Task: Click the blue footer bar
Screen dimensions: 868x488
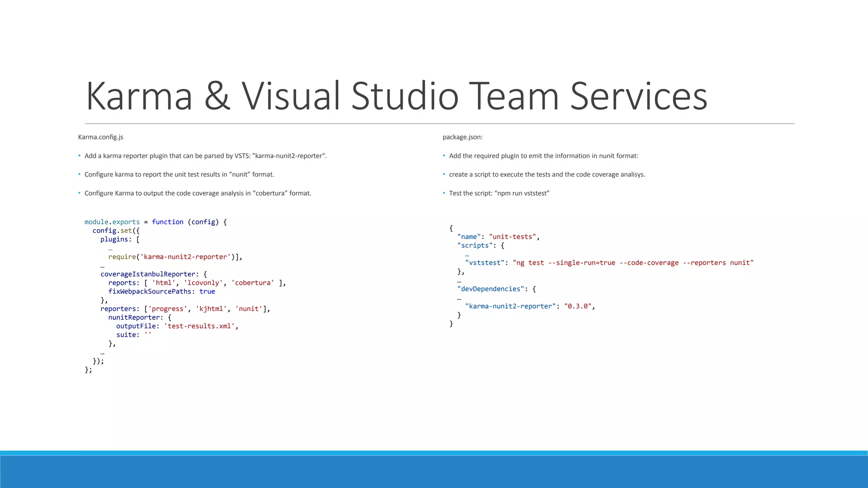Action: point(434,471)
